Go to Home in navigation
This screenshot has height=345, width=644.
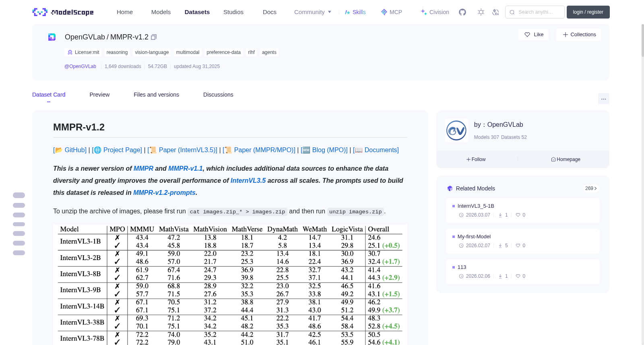coord(125,12)
